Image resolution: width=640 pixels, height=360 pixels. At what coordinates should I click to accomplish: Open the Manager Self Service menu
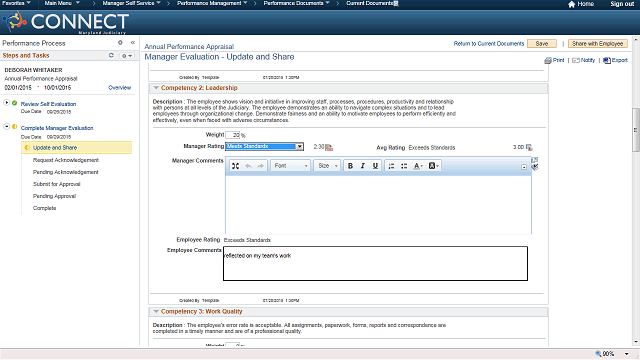pos(131,3)
